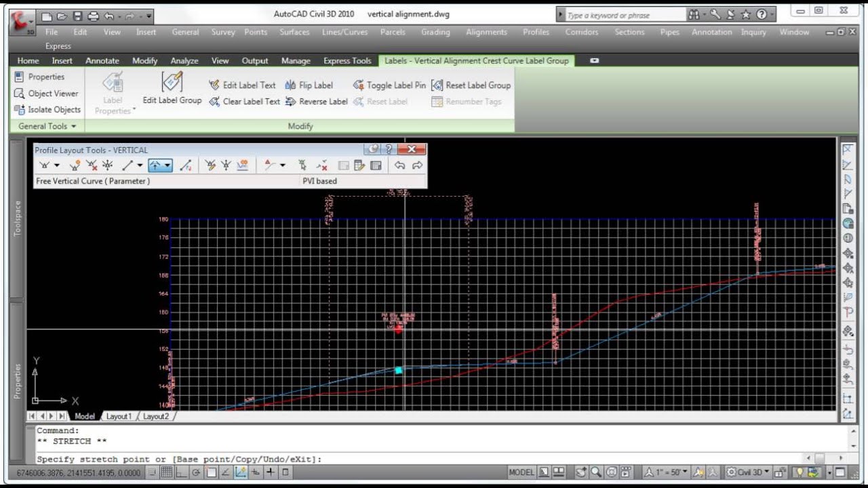Click the SteeringWheel icon in status bar

(x=612, y=472)
